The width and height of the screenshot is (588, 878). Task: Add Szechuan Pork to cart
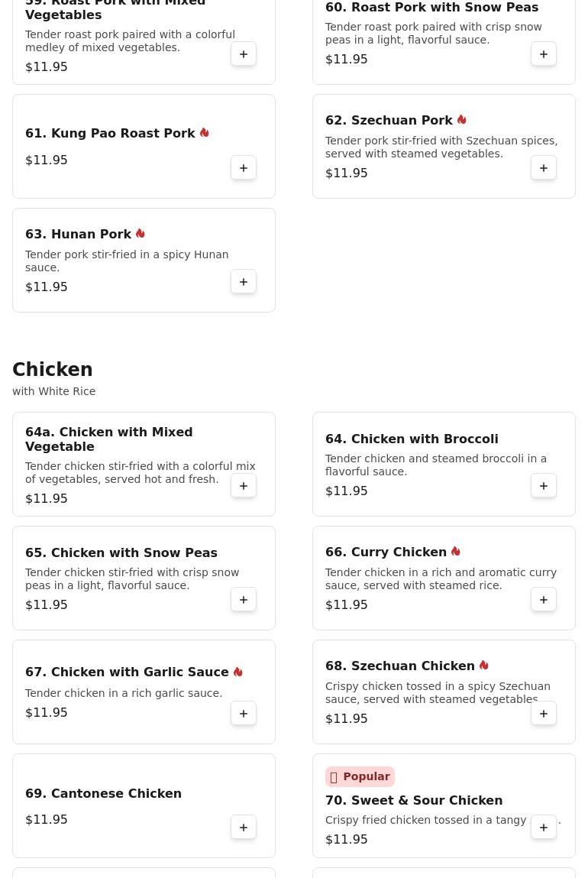point(544,168)
